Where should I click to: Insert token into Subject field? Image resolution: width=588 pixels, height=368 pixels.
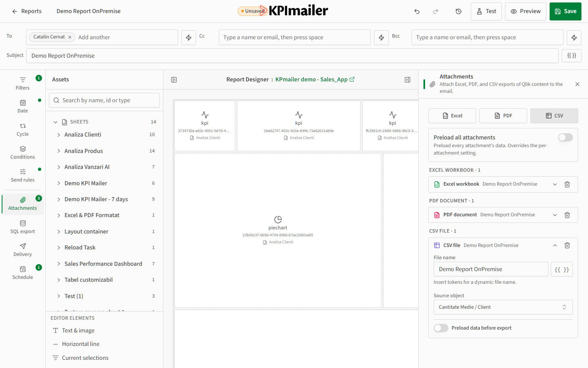pos(572,56)
